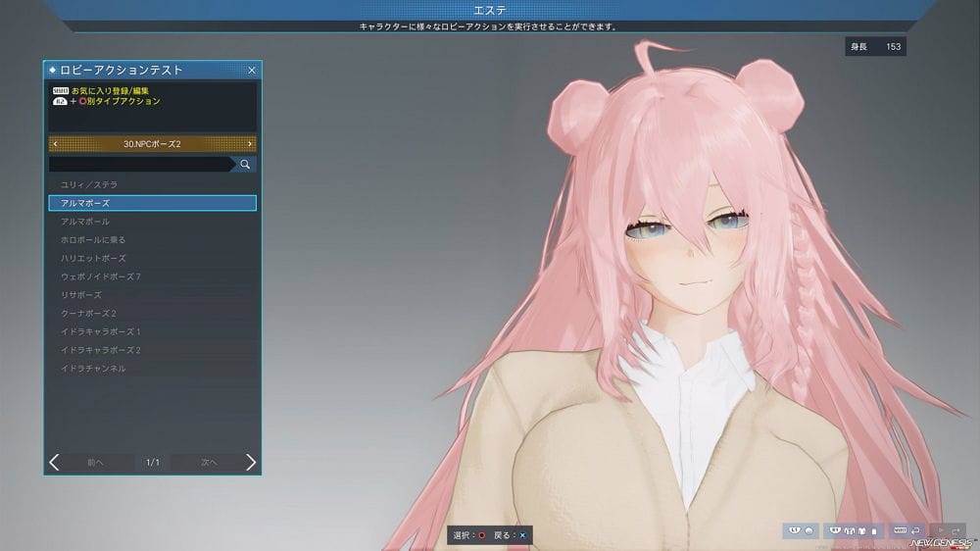Viewport: 980px width, 551px height.
Task: Click お気に入り登録/編集 favorite hint
Action: tap(110, 90)
